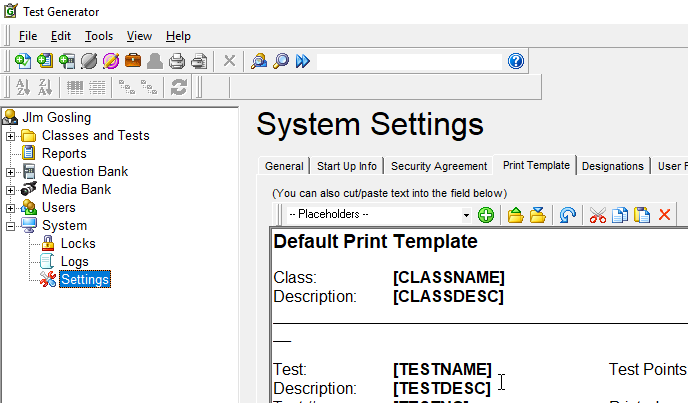The height and width of the screenshot is (403, 688).
Task: Switch to the Designations tab
Action: (612, 166)
